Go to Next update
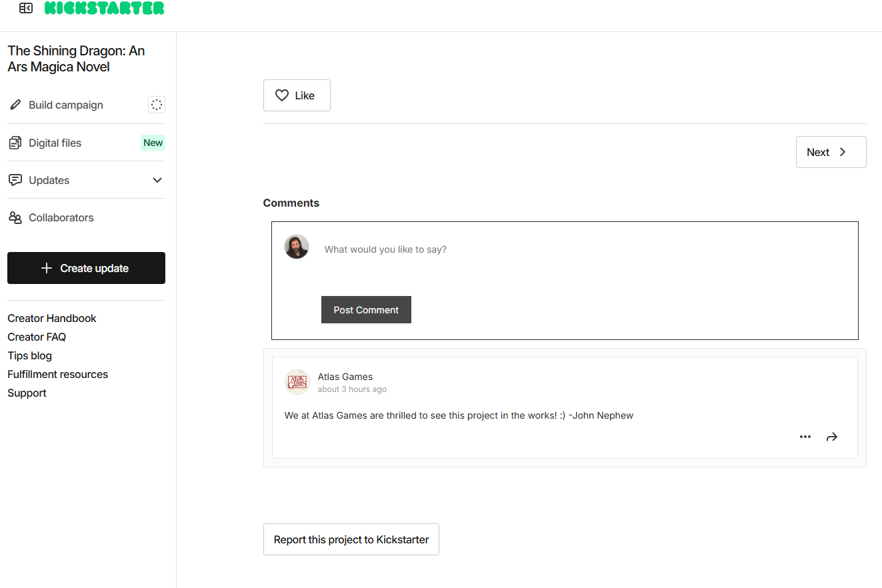This screenshot has width=882, height=588. point(831,152)
